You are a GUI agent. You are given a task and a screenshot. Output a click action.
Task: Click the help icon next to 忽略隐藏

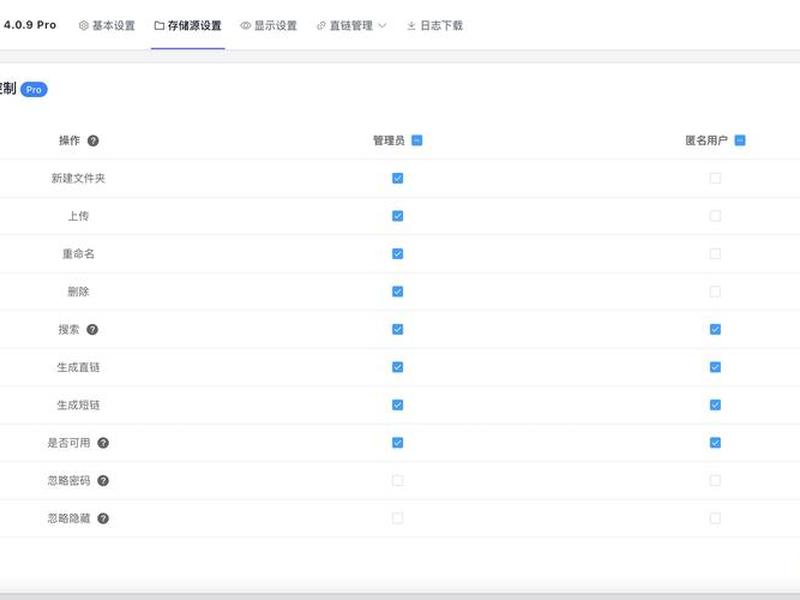click(103, 518)
